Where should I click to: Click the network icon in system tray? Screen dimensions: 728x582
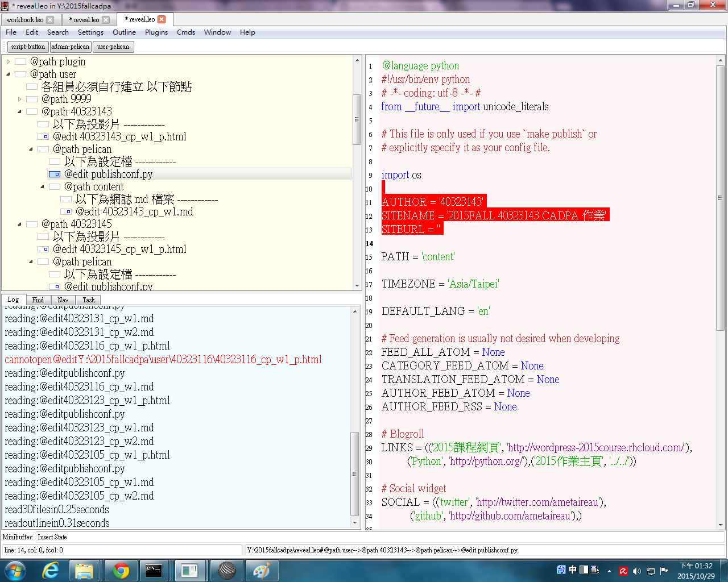point(650,571)
